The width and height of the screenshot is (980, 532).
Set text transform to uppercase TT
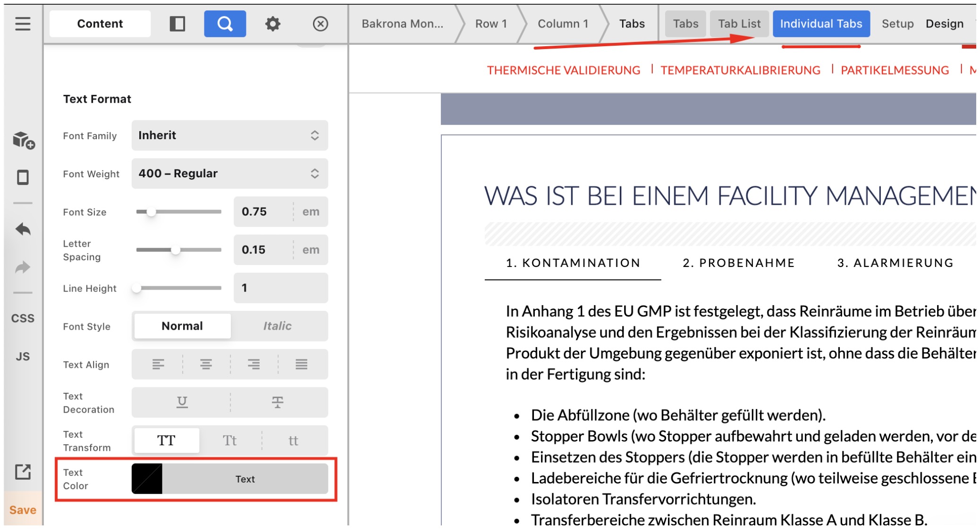[x=166, y=441]
